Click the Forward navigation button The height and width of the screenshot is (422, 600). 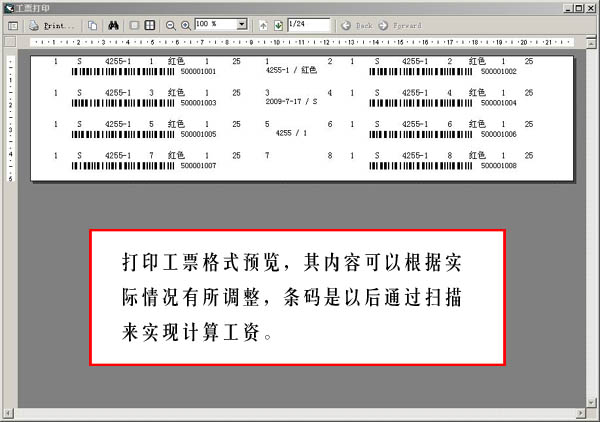coord(400,26)
